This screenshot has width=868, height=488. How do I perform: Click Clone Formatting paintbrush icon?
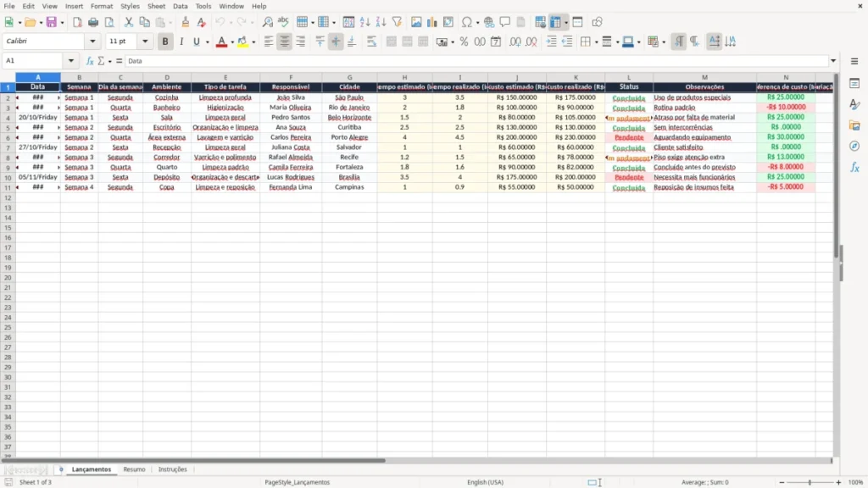pos(186,22)
